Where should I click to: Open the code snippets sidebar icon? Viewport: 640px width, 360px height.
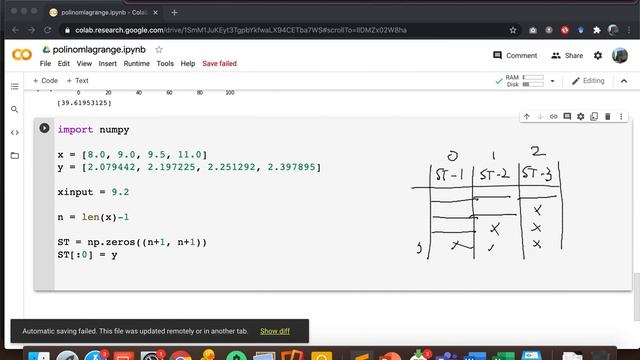[x=15, y=132]
